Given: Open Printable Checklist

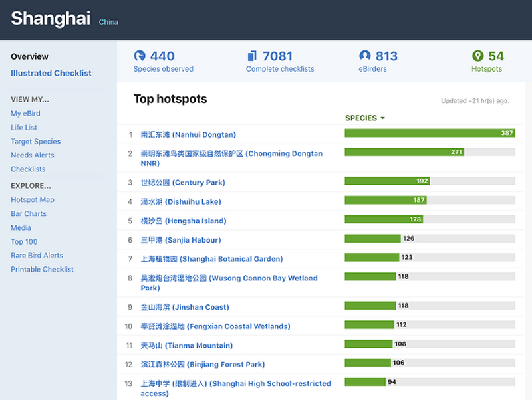Looking at the screenshot, I should (42, 269).
